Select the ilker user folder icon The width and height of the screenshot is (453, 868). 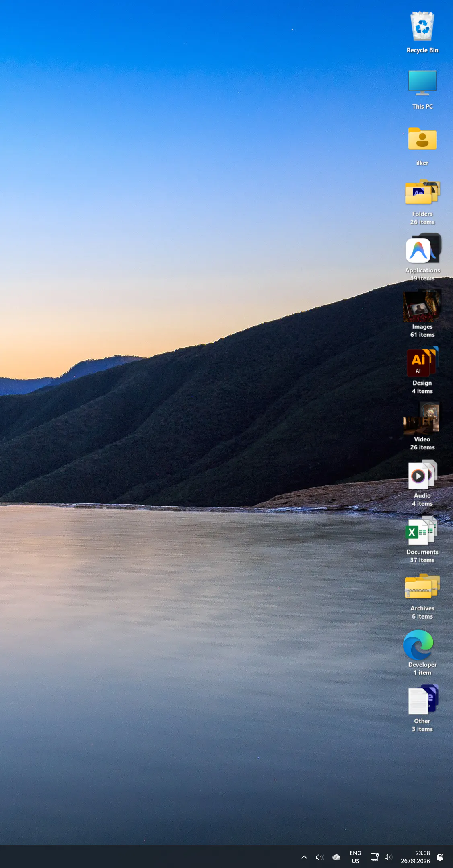click(422, 146)
